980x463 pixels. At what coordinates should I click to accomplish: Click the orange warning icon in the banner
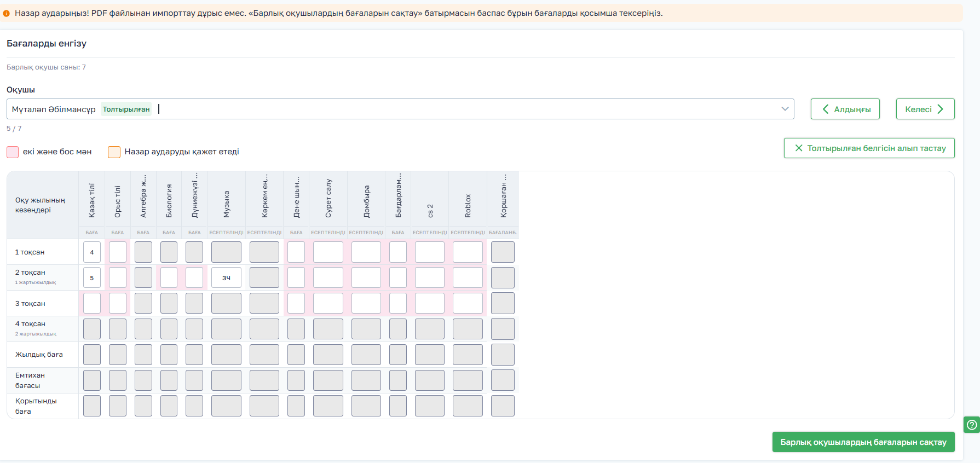click(x=7, y=13)
